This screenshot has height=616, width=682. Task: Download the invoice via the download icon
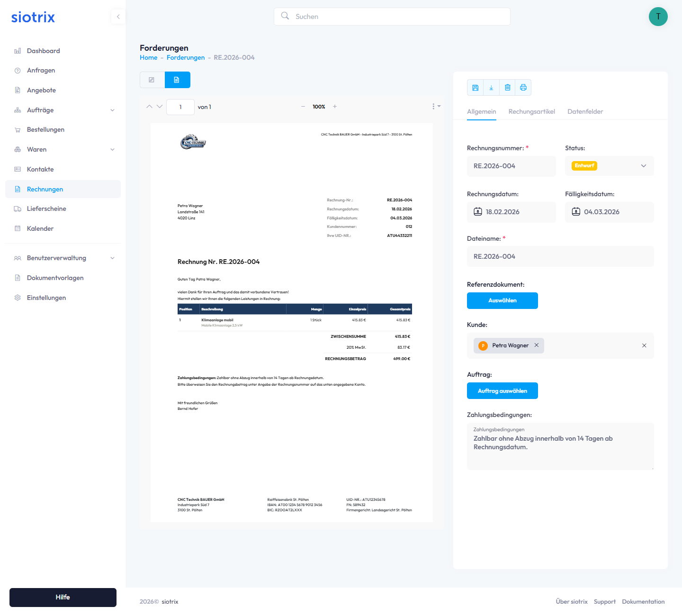(491, 88)
